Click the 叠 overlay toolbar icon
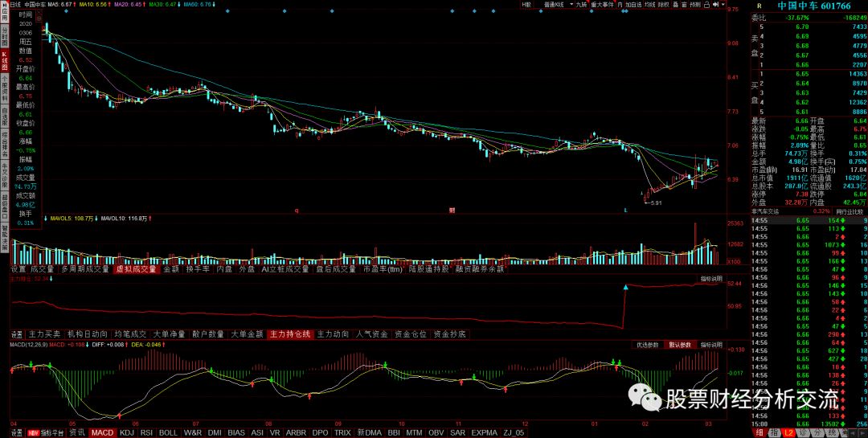The image size is (868, 438). 675,5
